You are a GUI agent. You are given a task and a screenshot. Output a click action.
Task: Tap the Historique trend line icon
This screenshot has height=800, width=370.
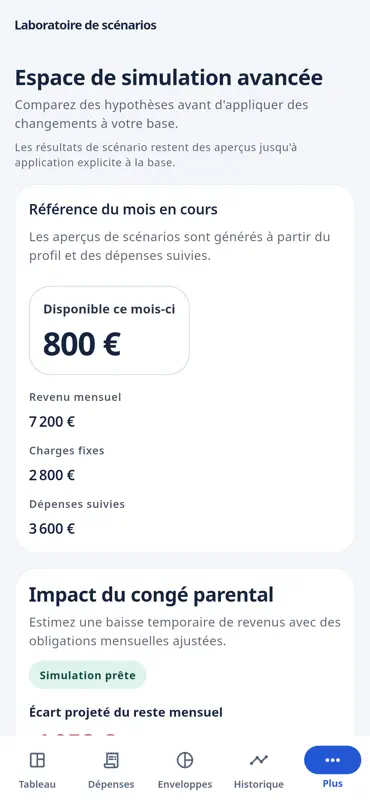259,760
